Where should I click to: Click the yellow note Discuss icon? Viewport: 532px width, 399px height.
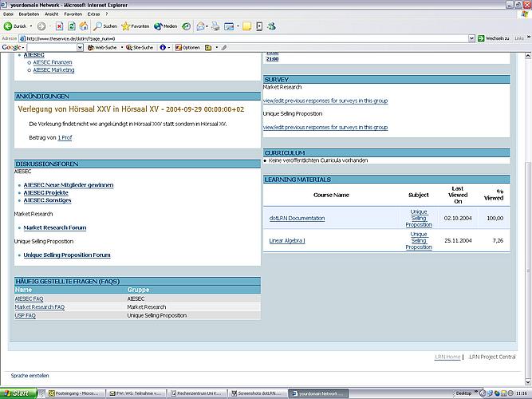pos(246,26)
